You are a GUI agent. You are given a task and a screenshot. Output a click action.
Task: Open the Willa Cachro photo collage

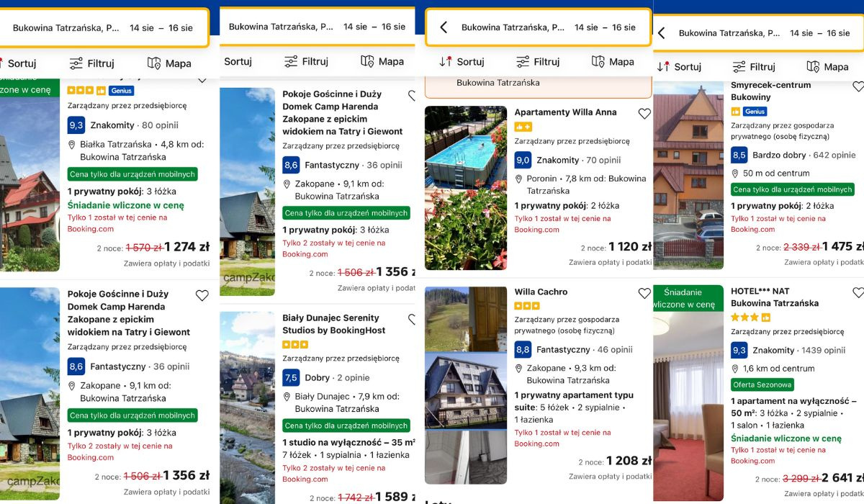[x=466, y=385]
